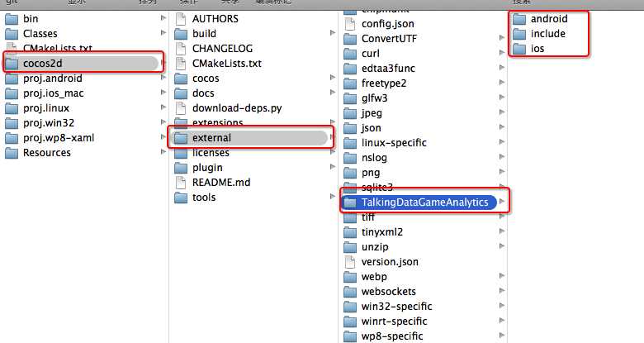Select the jpeg folder icon
The height and width of the screenshot is (343, 644).
350,113
